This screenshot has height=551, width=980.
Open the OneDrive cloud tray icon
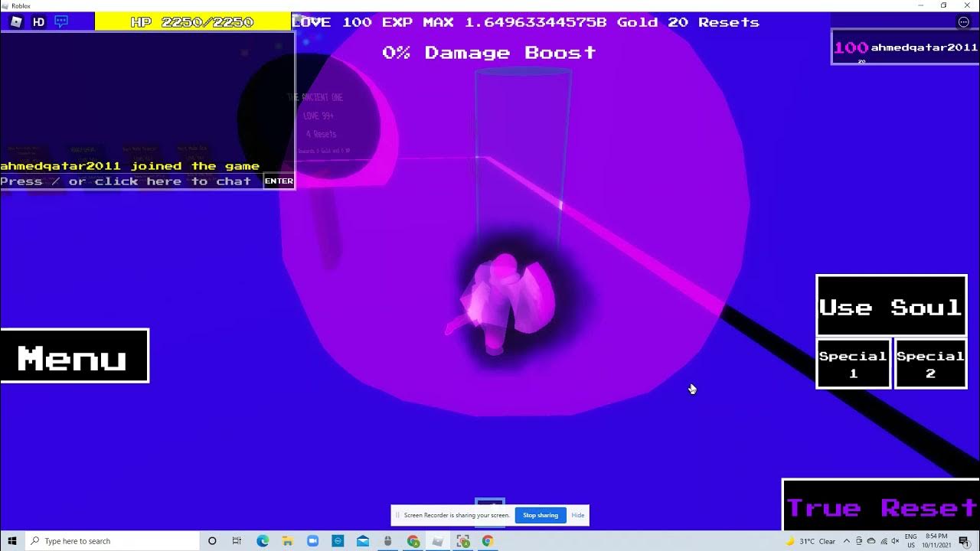[871, 541]
